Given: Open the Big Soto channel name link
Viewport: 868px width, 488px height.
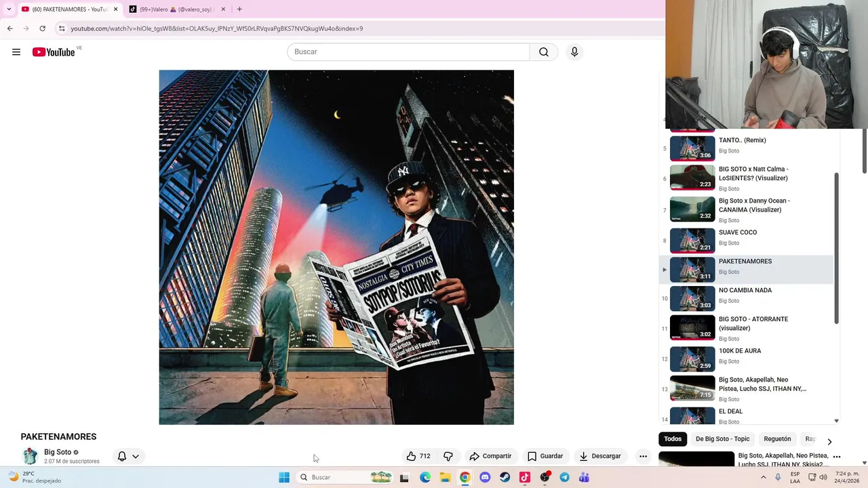Looking at the screenshot, I should tap(58, 452).
